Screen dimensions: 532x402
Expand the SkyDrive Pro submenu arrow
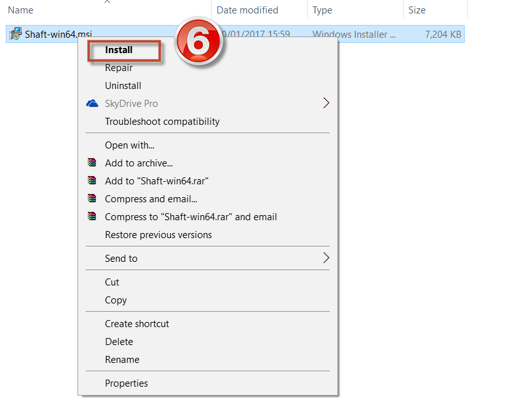326,104
